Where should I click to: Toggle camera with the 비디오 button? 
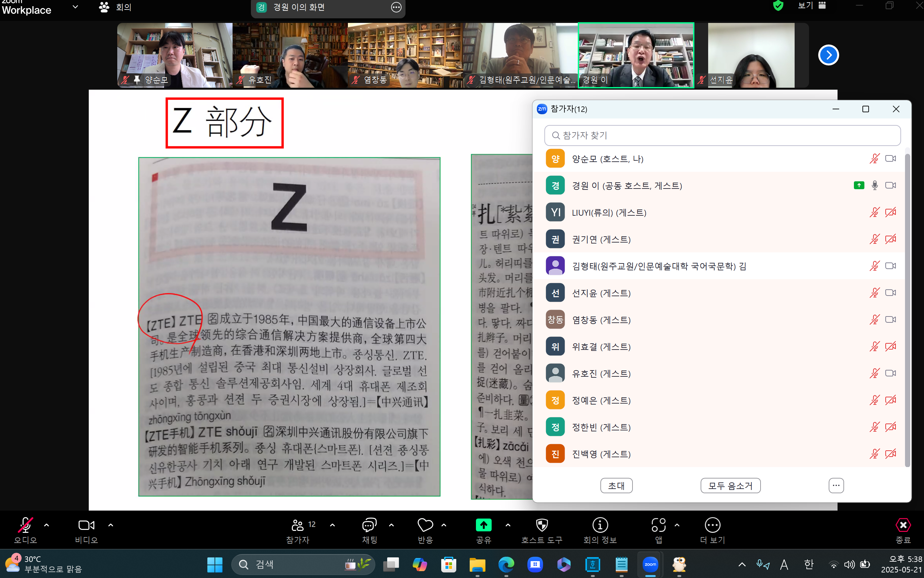tap(86, 530)
